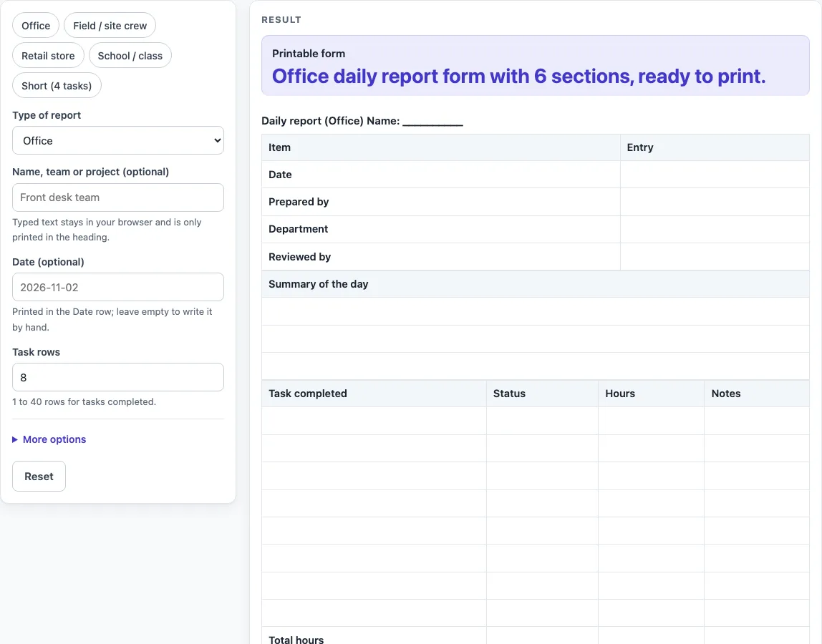
Task: Click the '1 to 40 rows' hint text
Action: tap(84, 402)
